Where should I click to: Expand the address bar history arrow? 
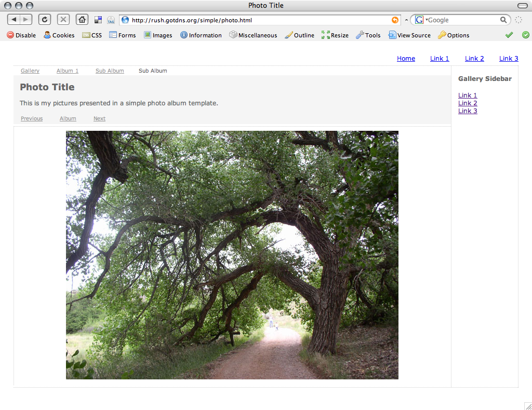(x=406, y=20)
